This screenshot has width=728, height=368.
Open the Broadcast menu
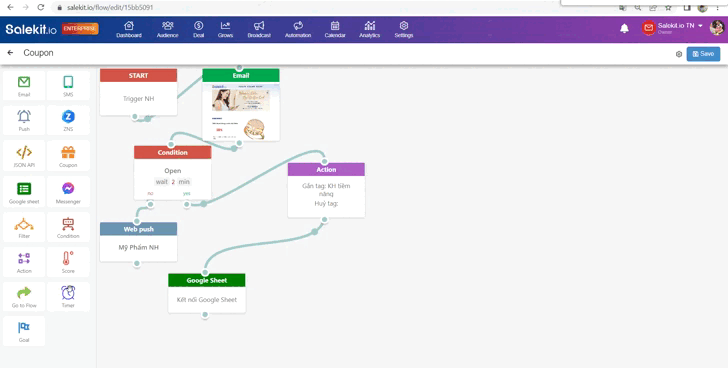coord(259,29)
